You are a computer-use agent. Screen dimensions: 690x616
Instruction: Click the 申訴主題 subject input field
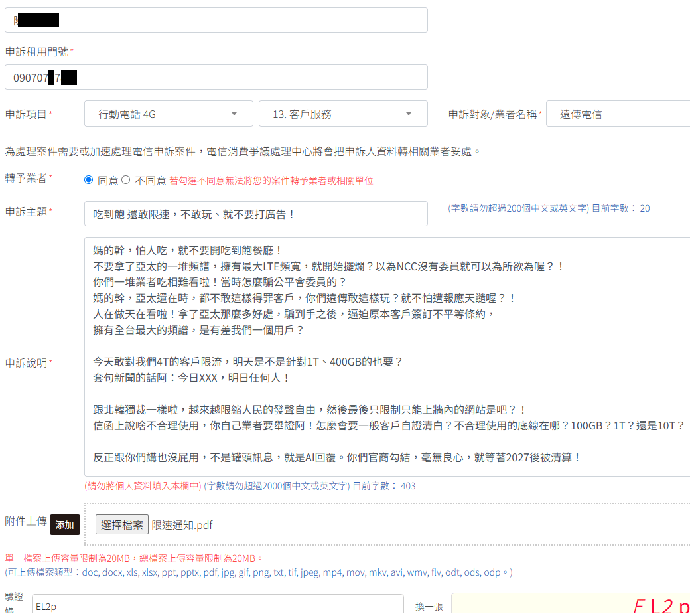[255, 214]
